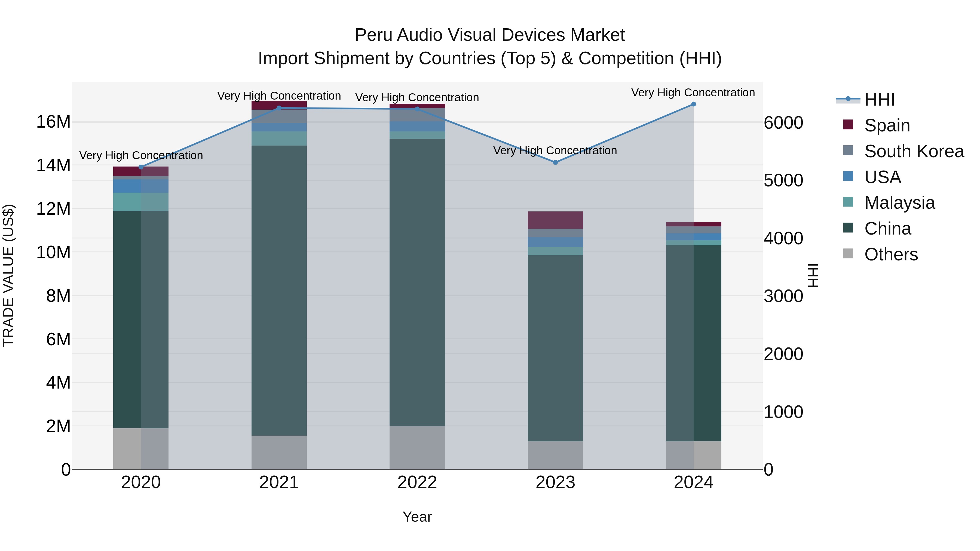This screenshot has height=551, width=980.
Task: Click 'Very High Concentration' annotation above 2020
Action: tap(141, 156)
